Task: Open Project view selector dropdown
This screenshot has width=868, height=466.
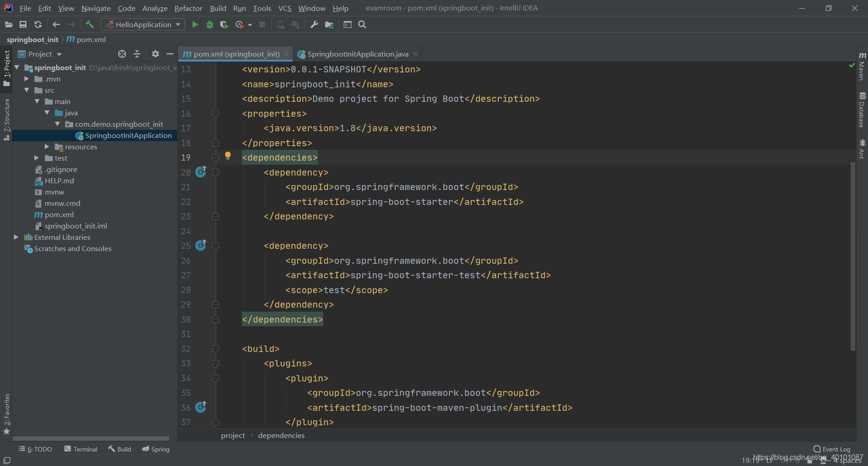Action: tap(40, 54)
